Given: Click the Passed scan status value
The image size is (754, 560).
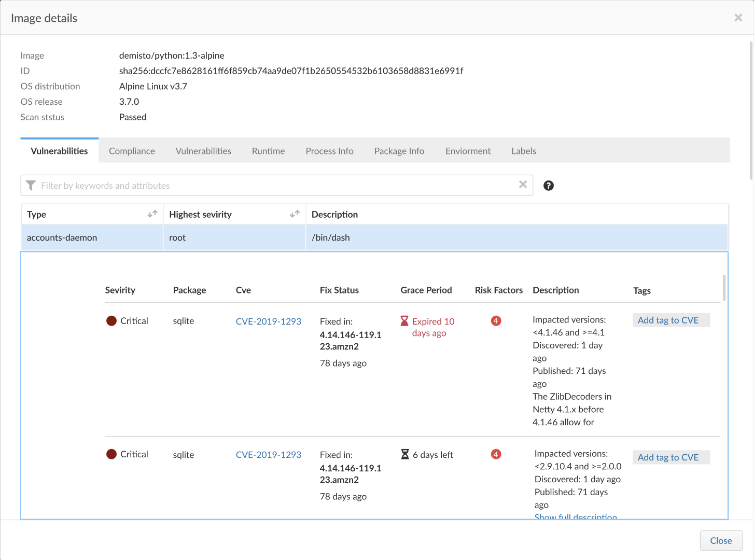Looking at the screenshot, I should click(x=133, y=117).
